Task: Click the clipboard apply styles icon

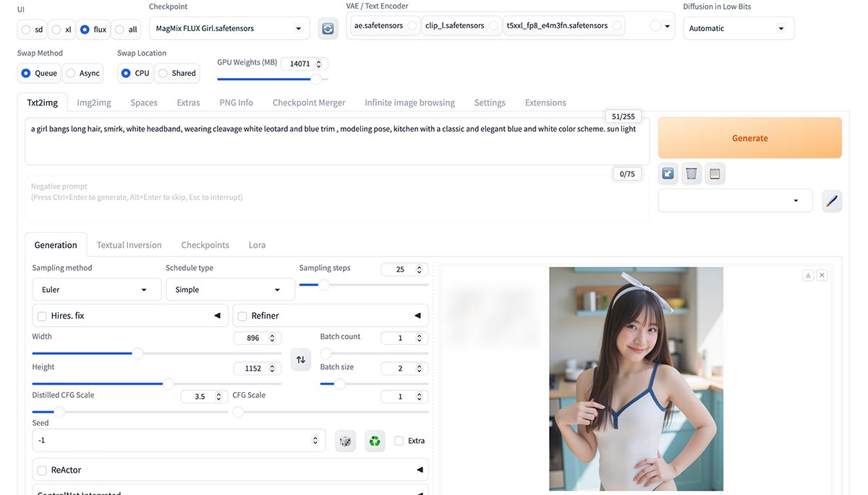Action: 715,173
